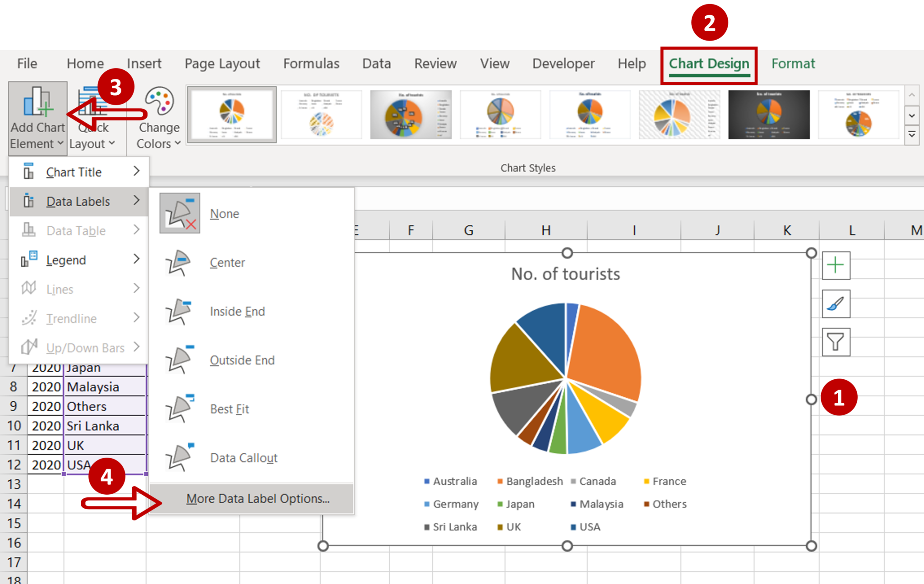Select the dark themed chart style thumbnail
This screenshot has height=584, width=924.
point(769,115)
